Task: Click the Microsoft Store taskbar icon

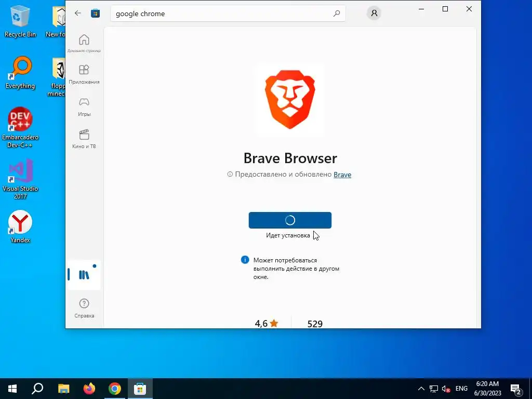Action: tap(140, 389)
